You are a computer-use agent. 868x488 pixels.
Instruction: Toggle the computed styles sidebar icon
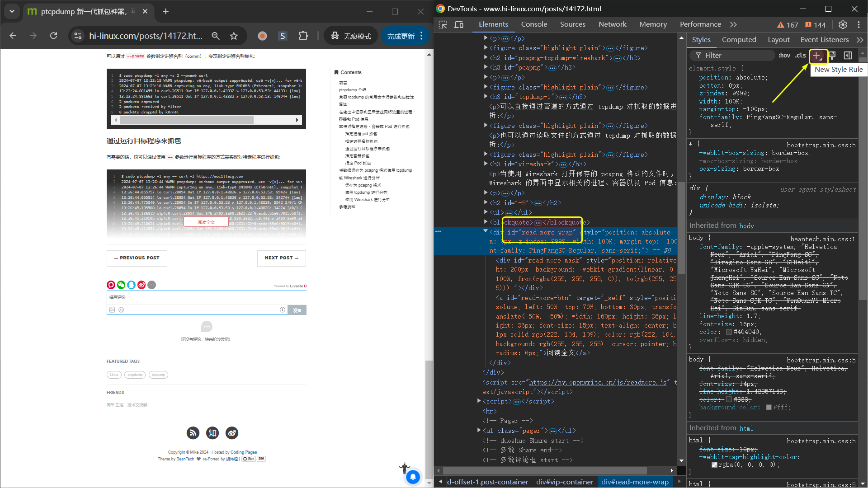coord(848,56)
